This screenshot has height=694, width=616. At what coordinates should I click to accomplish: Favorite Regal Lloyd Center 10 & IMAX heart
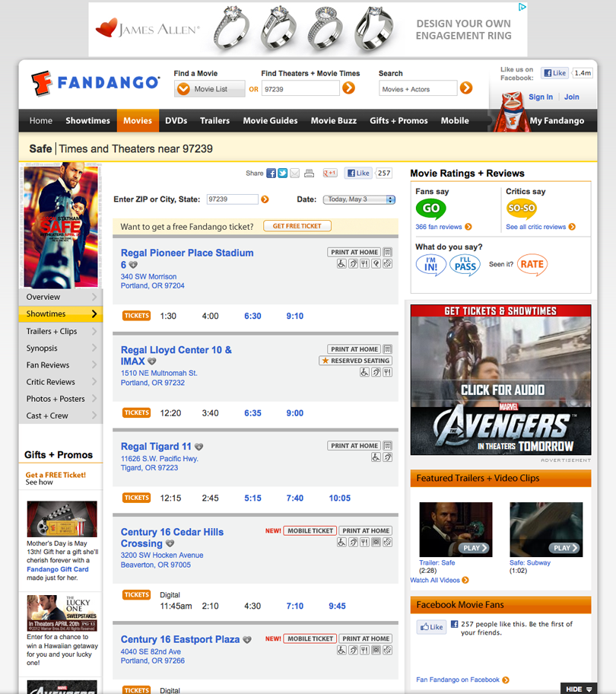[151, 361]
